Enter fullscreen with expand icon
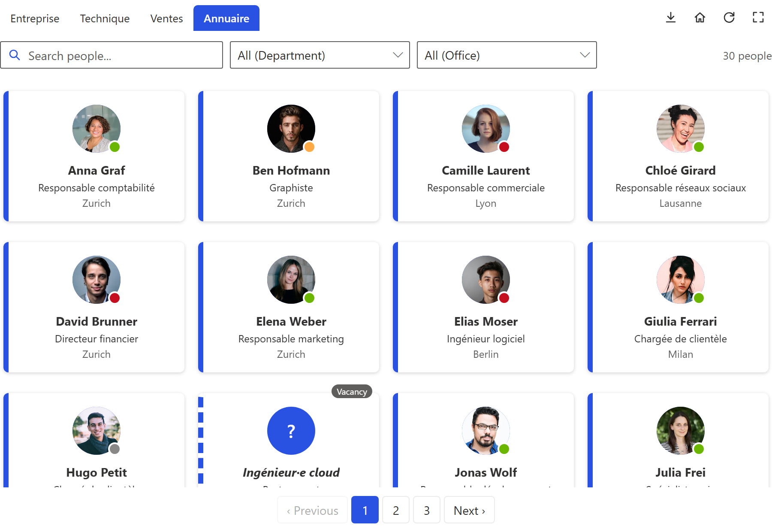 tap(758, 18)
